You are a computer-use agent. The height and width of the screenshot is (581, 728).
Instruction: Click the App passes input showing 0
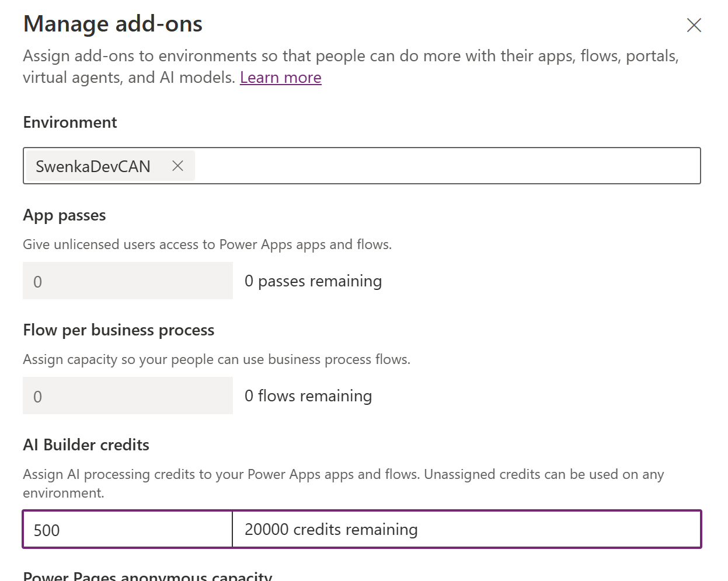tap(127, 280)
